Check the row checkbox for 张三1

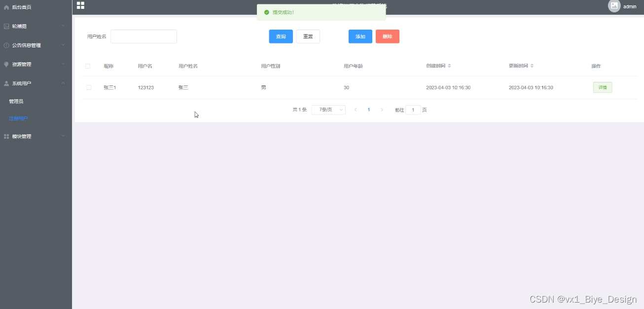89,87
